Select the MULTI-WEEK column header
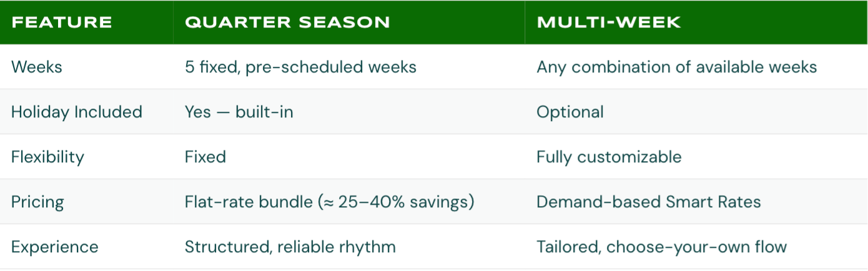 coord(608,22)
